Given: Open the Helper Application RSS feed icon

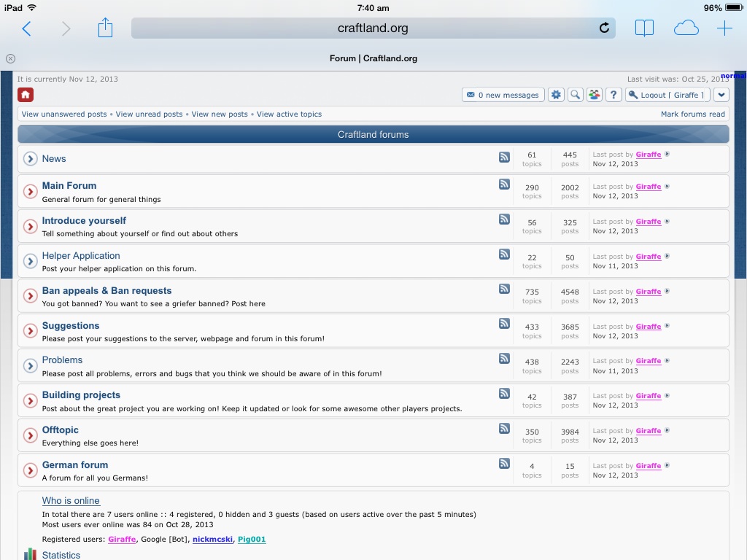Looking at the screenshot, I should [x=504, y=254].
